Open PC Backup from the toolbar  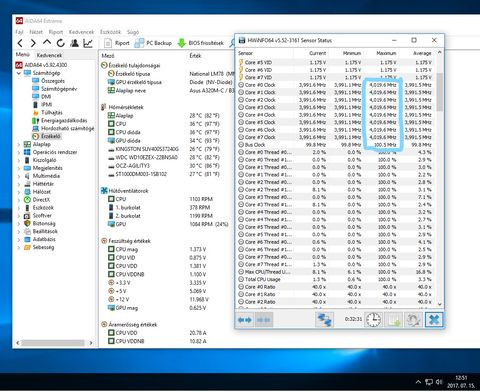153,43
